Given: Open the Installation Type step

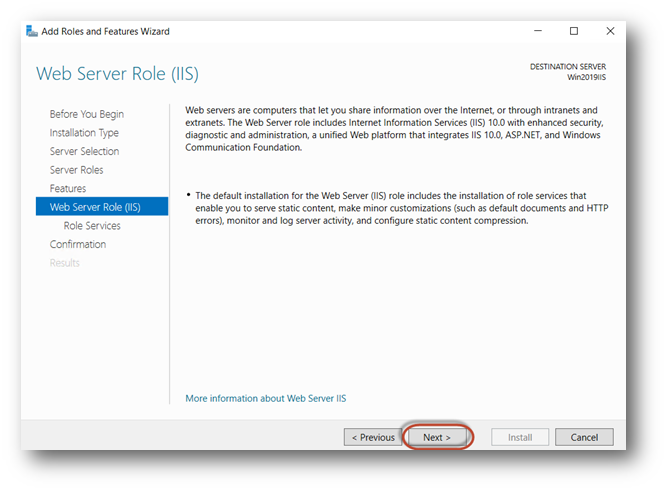Looking at the screenshot, I should 84,133.
